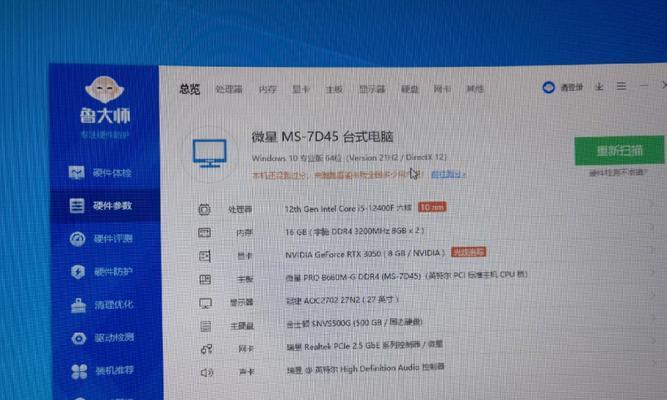Click the download arrow icon in title bar
Screen dimensions: 667x400
(599, 87)
